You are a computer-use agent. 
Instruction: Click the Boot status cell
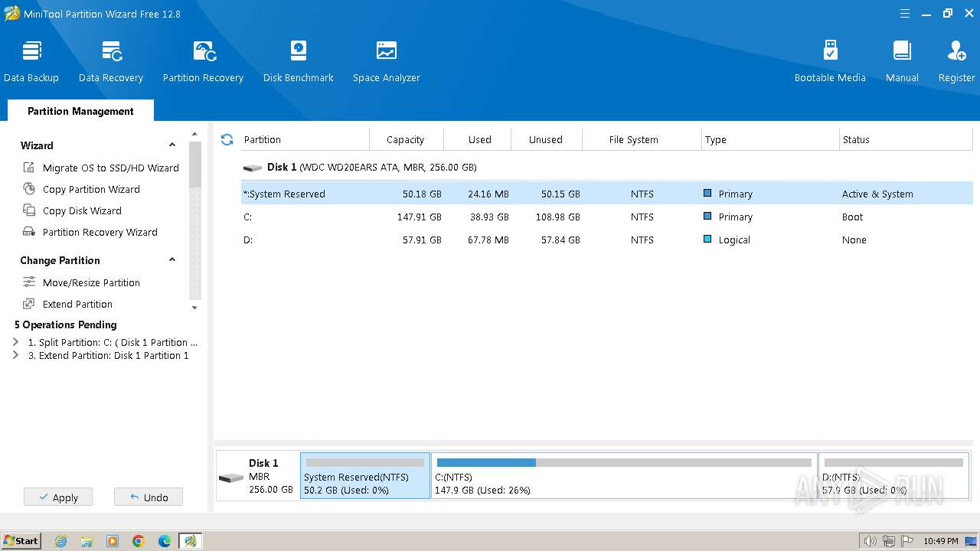[x=852, y=217]
